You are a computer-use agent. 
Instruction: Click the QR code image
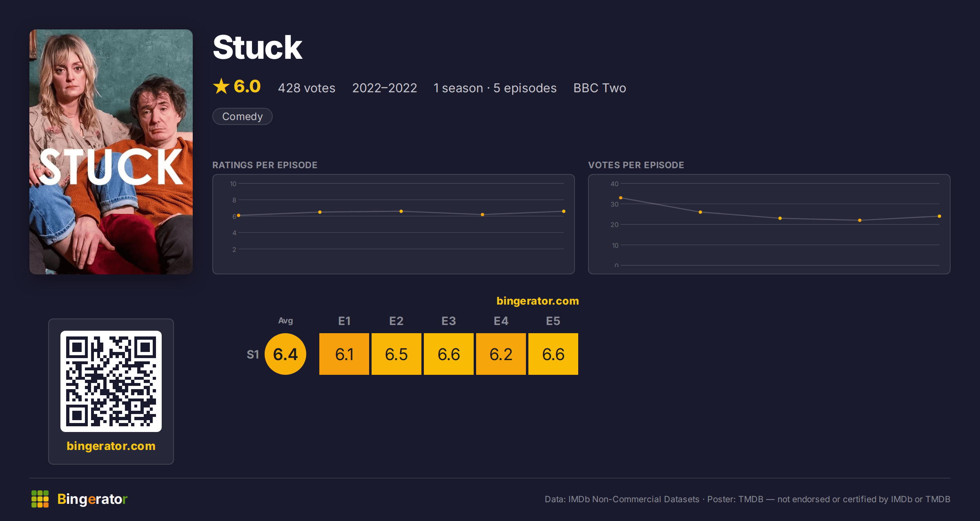(111, 381)
